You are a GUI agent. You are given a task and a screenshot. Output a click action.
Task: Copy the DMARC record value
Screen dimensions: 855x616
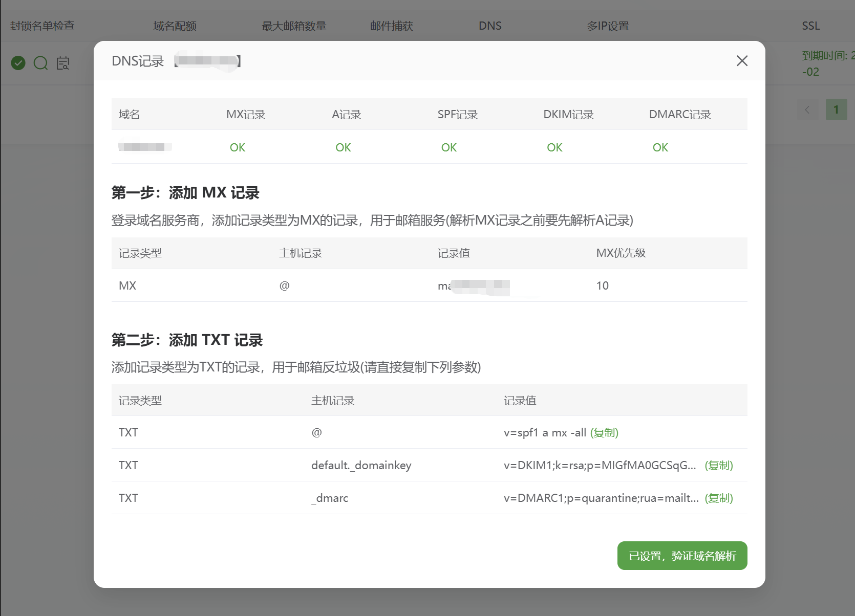719,498
